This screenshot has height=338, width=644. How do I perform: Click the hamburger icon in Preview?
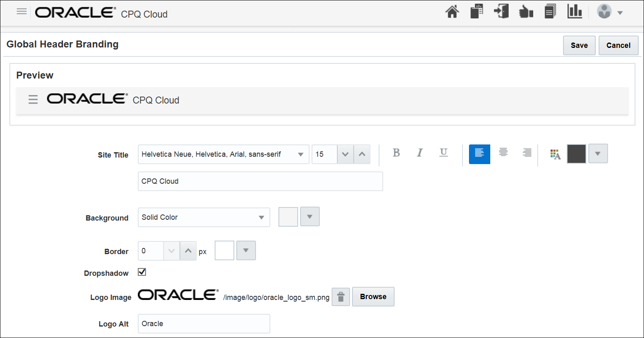click(x=33, y=99)
